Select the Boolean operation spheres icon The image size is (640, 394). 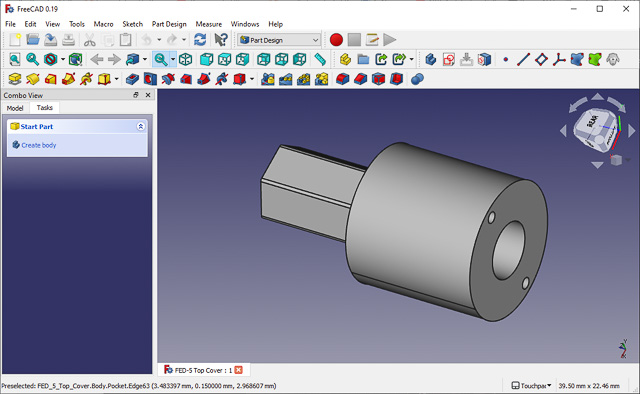click(417, 79)
